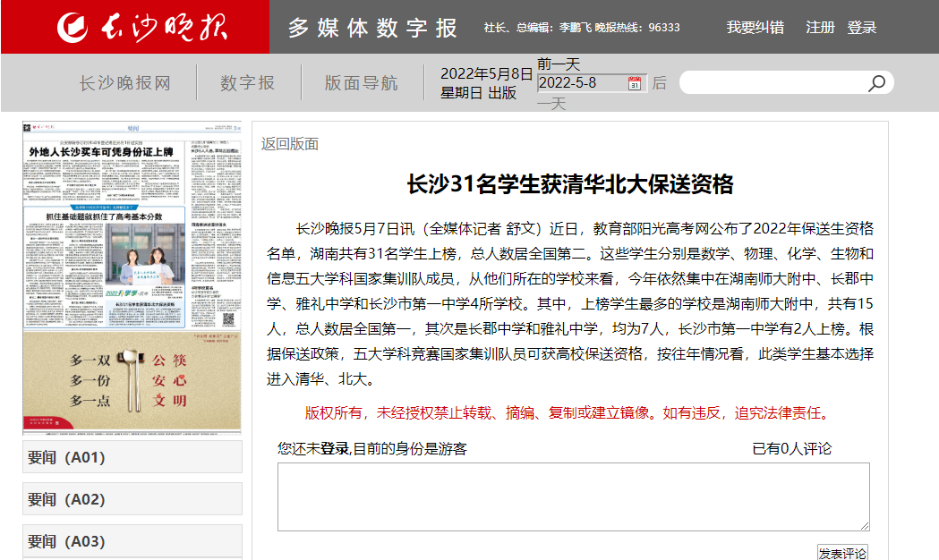Open 长沙晚报网 in the navigation bar
The width and height of the screenshot is (939, 560).
click(x=124, y=83)
